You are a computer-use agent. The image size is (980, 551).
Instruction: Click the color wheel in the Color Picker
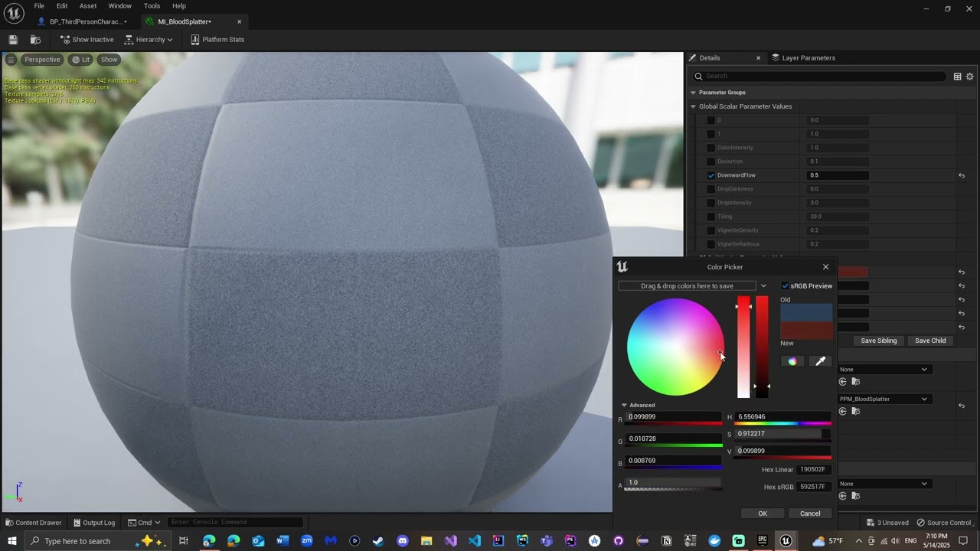675,347
